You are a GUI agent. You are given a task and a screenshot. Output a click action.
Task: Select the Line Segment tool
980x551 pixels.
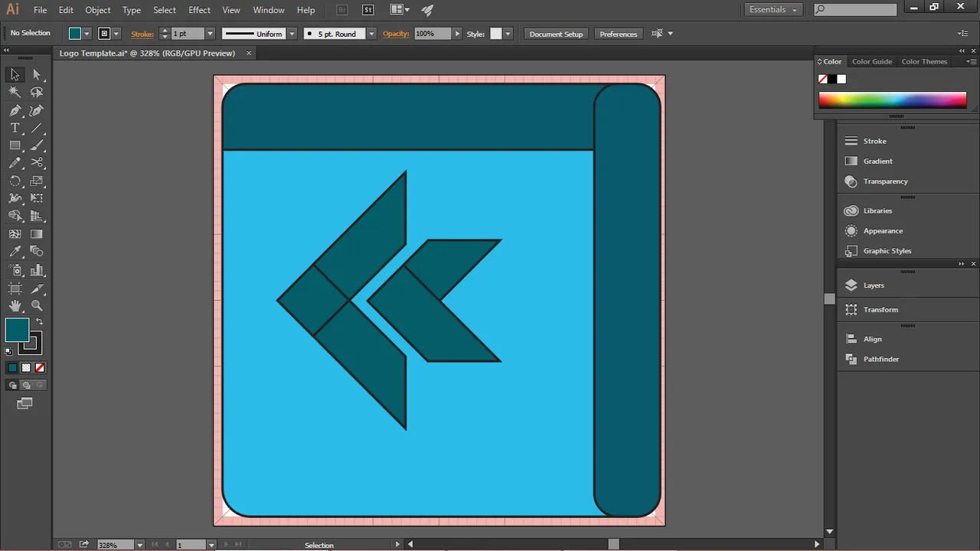pos(37,128)
